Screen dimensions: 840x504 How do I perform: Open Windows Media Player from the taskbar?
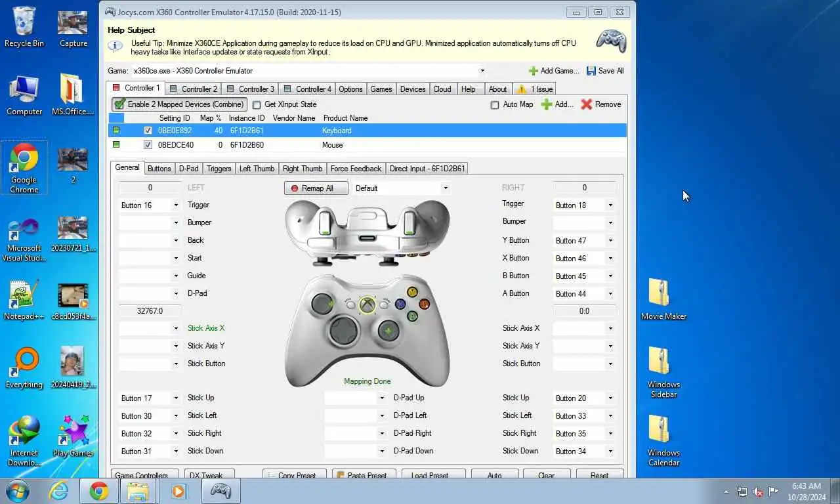pyautogui.click(x=178, y=491)
